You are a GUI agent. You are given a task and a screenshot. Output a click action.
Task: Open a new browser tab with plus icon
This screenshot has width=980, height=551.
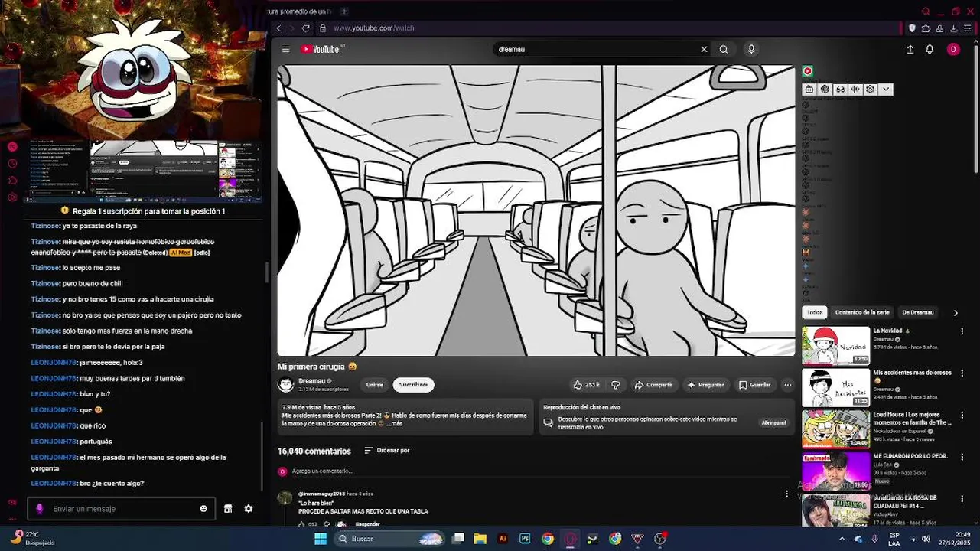click(x=344, y=11)
